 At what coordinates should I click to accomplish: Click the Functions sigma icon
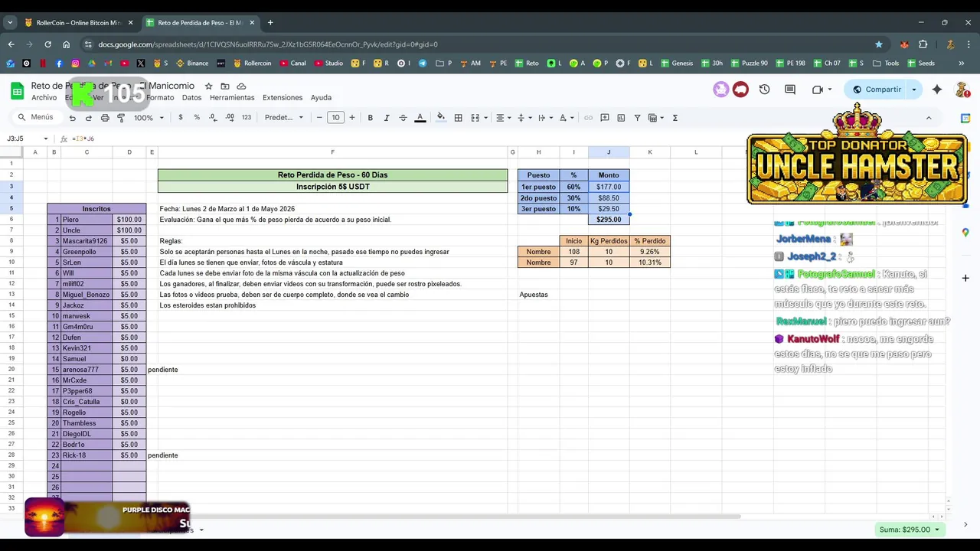(x=675, y=118)
